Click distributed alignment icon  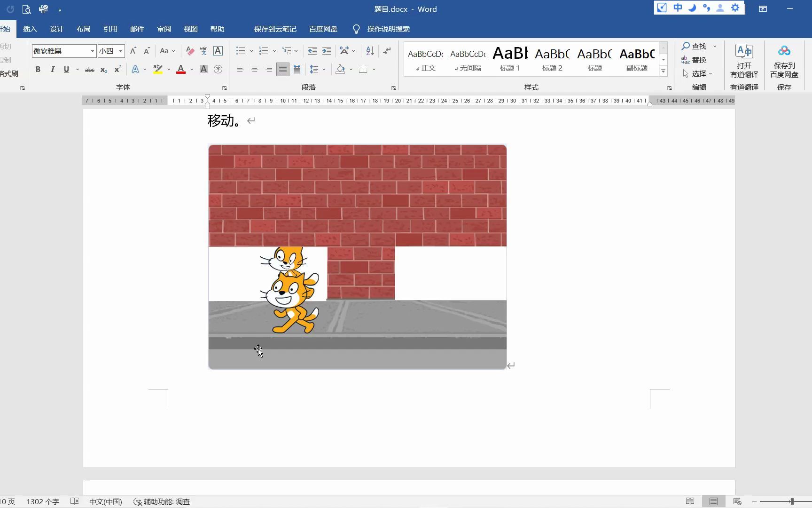[297, 69]
